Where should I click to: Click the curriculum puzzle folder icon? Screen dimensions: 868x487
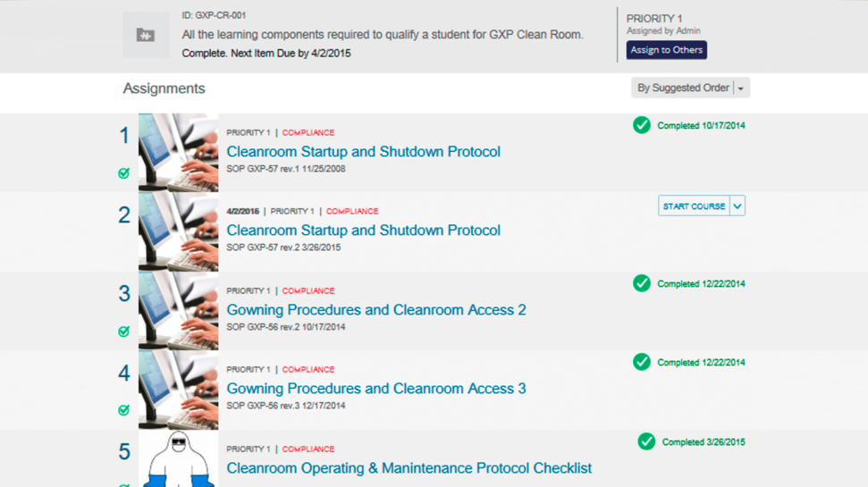pyautogui.click(x=146, y=36)
